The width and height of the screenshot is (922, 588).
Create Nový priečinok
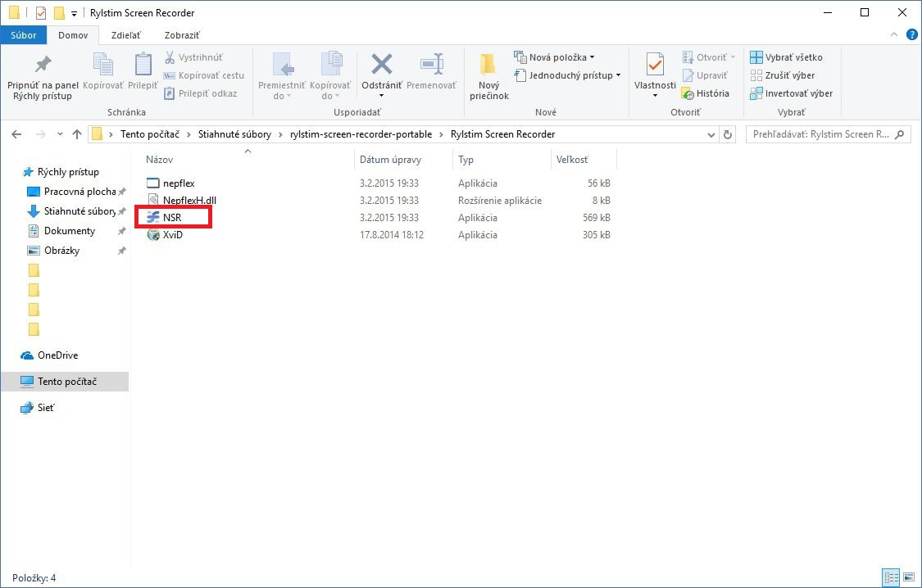[x=488, y=76]
